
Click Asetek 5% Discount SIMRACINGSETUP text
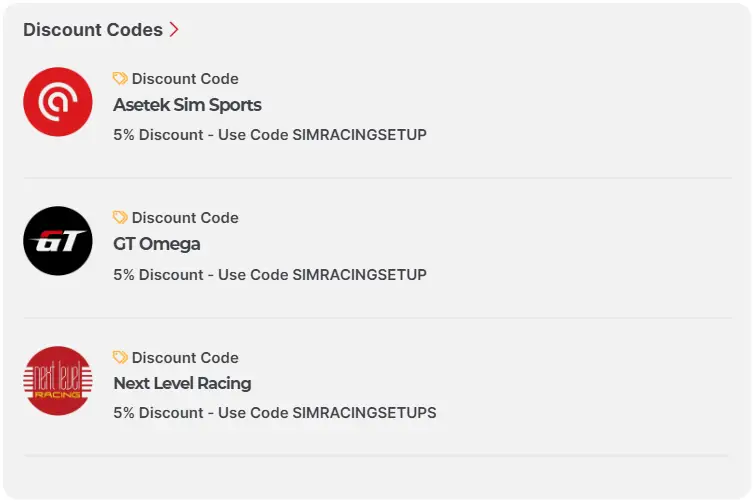[270, 135]
